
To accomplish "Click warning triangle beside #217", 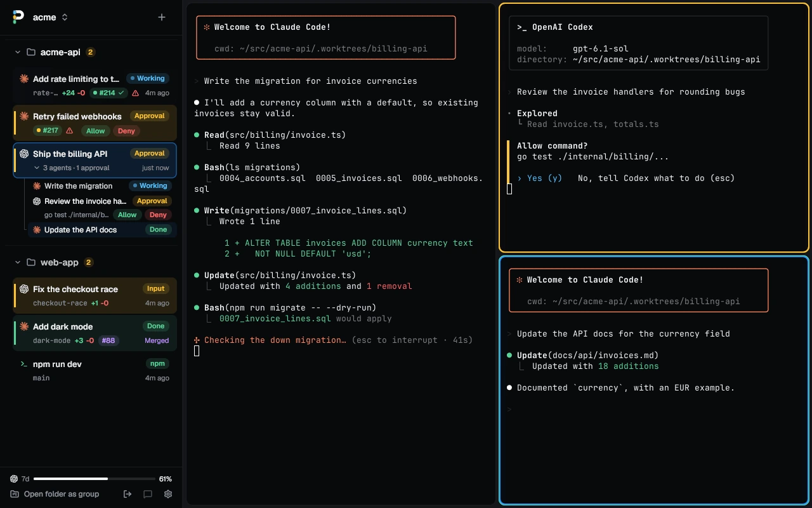I will 70,131.
